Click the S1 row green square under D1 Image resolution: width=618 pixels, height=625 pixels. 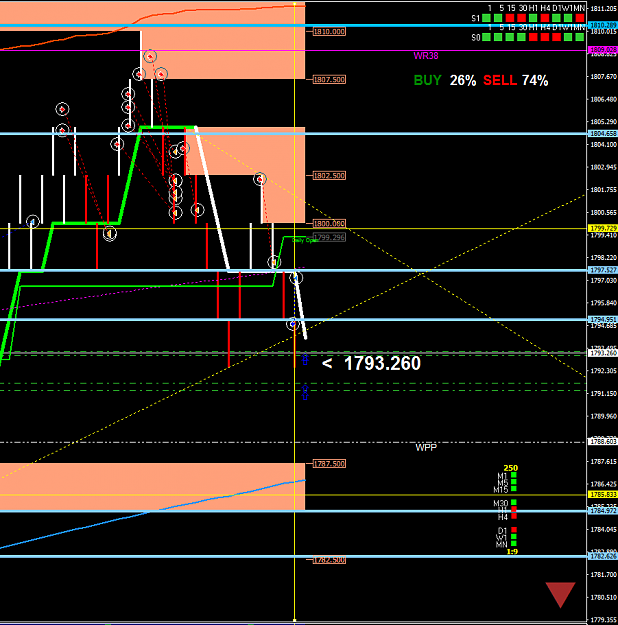556,18
